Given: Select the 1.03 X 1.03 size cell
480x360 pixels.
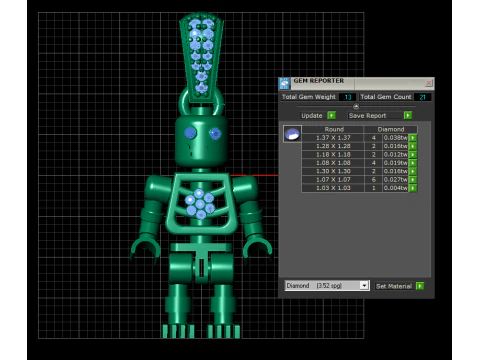Looking at the screenshot, I should click(x=333, y=188).
